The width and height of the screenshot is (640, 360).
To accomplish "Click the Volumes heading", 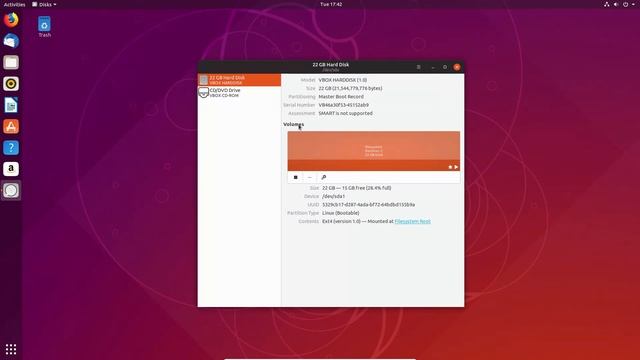I will coord(293,124).
